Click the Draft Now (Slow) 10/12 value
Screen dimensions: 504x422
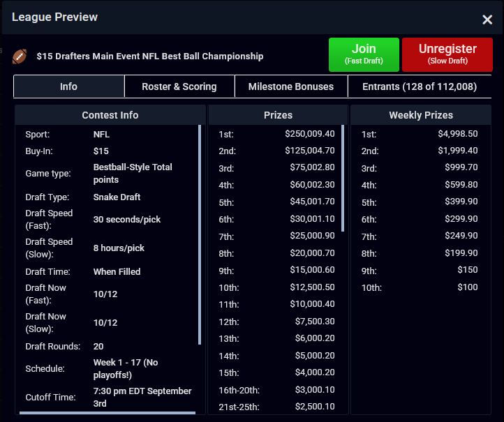(x=105, y=323)
